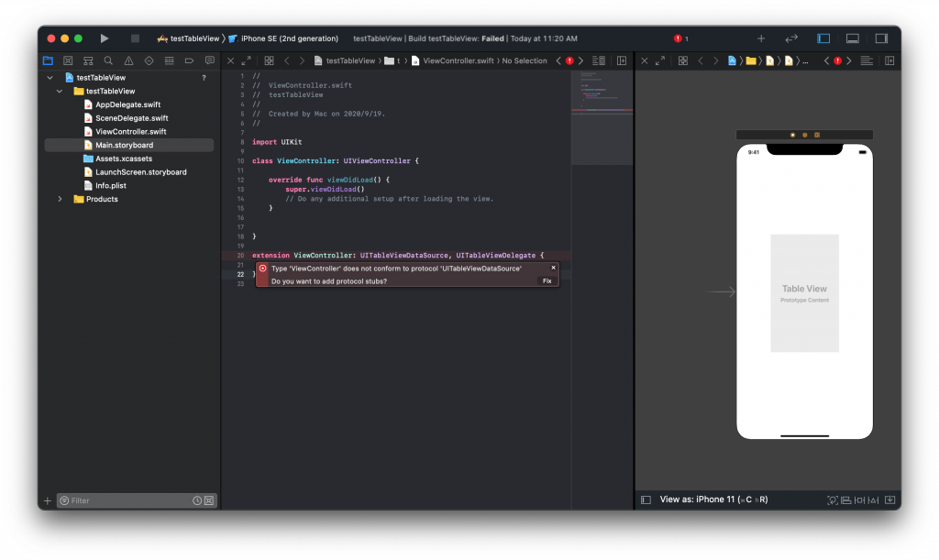The image size is (939, 560).
Task: Show the document outline in storyboard
Action: pos(646,500)
